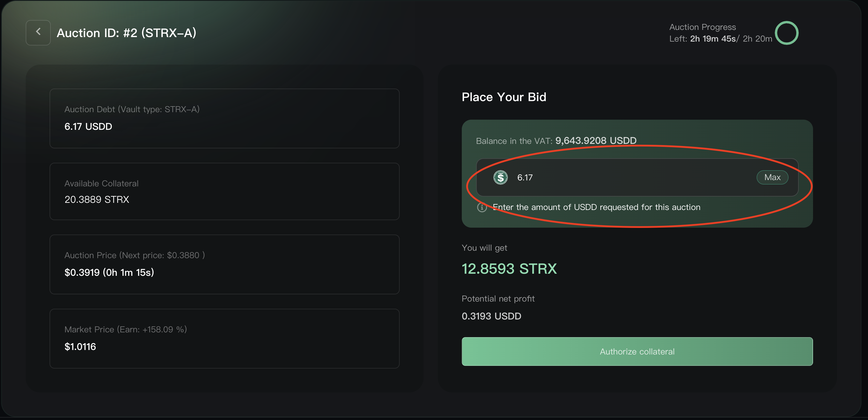868x420 pixels.
Task: Click the Place Your Bid heading
Action: point(504,97)
